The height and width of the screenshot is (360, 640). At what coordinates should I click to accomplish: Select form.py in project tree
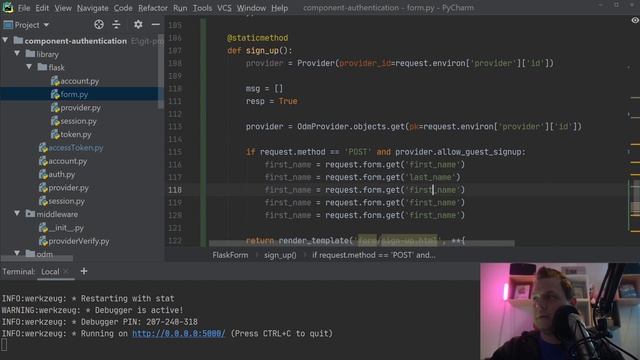click(74, 94)
